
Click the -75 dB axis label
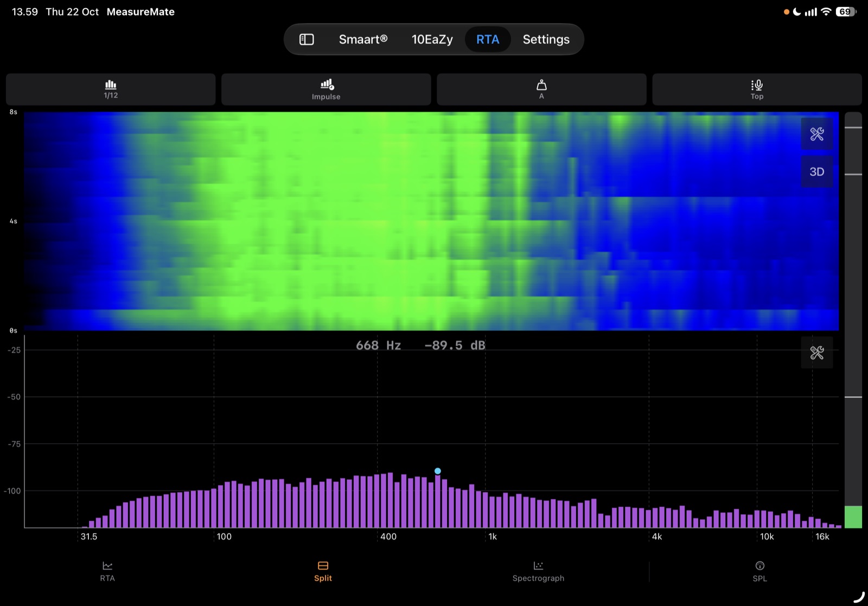[x=14, y=444]
